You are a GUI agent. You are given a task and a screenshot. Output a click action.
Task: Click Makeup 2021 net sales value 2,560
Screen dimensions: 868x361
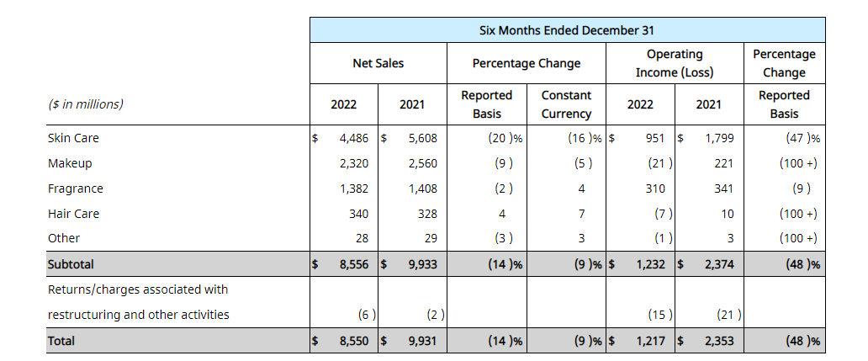pos(421,163)
